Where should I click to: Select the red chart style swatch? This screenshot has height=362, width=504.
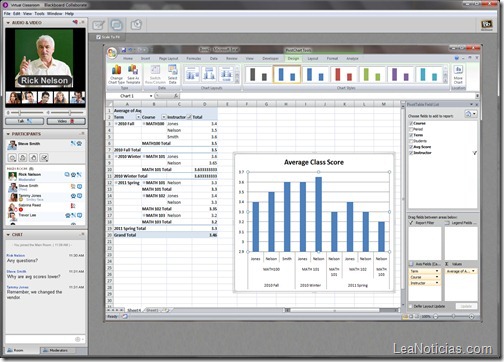[x=343, y=74]
